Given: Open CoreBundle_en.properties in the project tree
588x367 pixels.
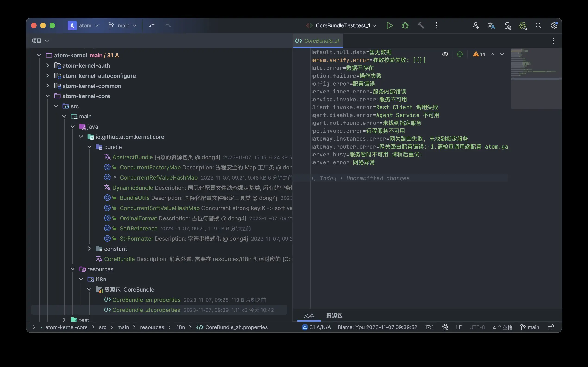Looking at the screenshot, I should click(146, 300).
